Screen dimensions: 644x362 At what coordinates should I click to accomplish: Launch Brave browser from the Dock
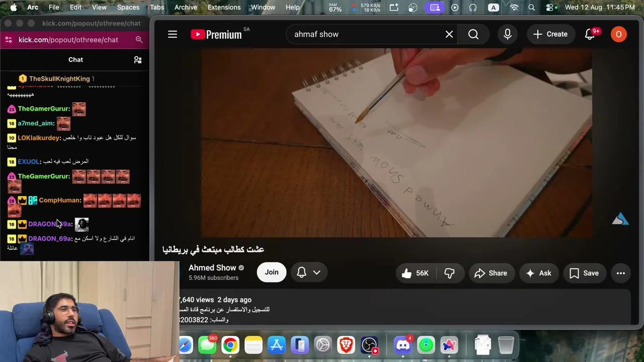click(346, 345)
